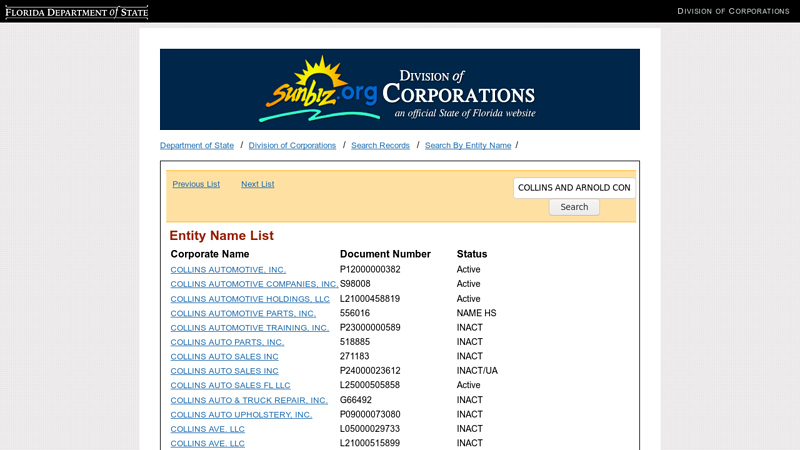Open COLLINS AUTO SALES FL LLC record
Viewport: 800px width, 450px height.
230,385
